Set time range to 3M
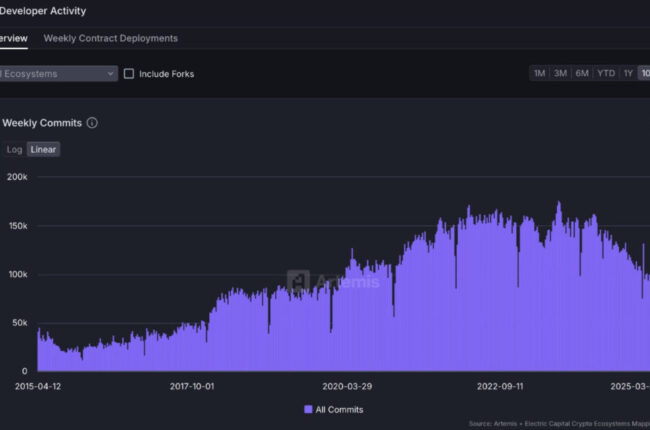This screenshot has height=430, width=650. (x=560, y=73)
